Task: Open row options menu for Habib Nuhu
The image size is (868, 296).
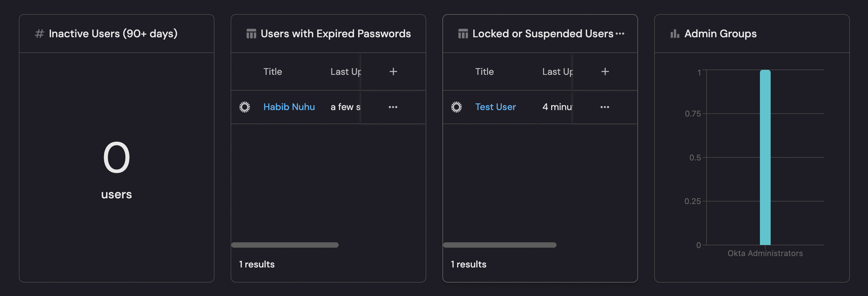Action: [x=393, y=107]
